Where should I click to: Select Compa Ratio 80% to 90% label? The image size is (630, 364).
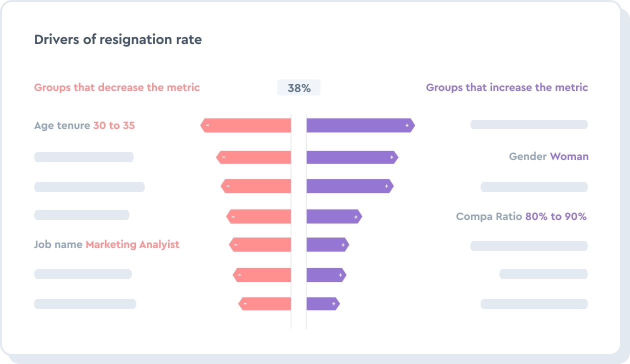point(521,216)
